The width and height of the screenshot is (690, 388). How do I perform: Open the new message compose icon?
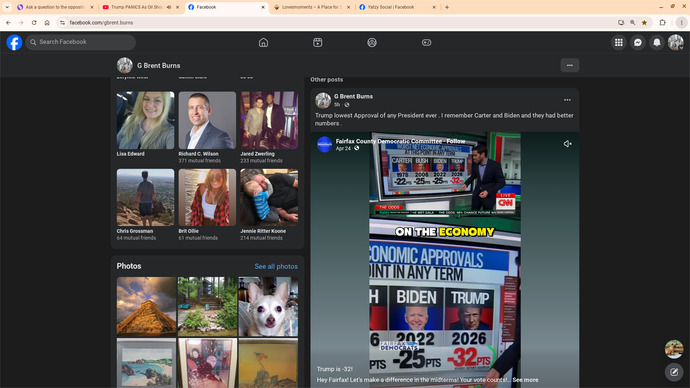pos(674,372)
